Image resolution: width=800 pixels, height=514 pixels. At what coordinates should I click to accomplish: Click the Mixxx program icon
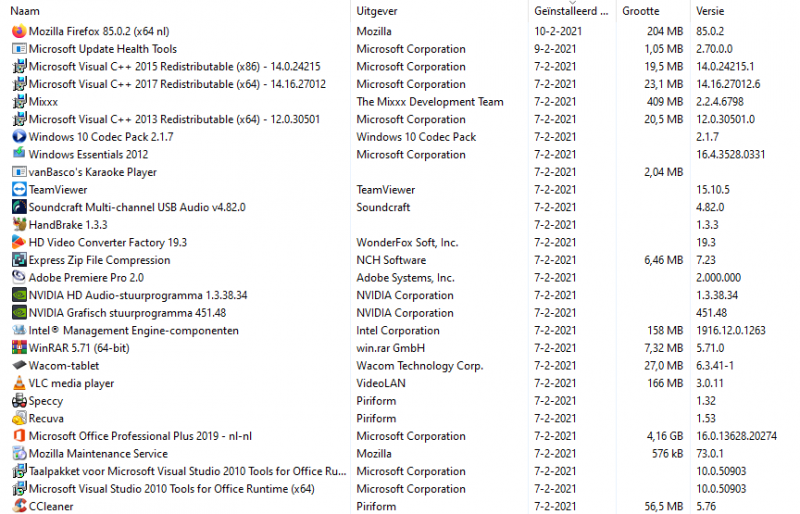pos(19,102)
